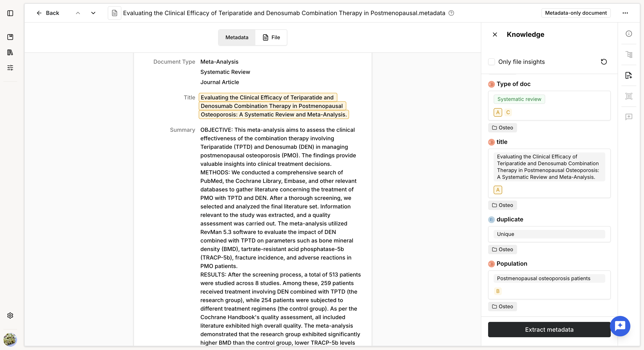644x350 pixels.
Task: Open the Osteo folder under title
Action: click(503, 205)
